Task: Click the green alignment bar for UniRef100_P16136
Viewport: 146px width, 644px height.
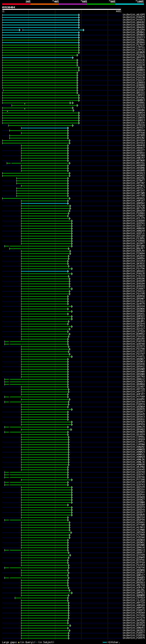Action: [x=40, y=60]
